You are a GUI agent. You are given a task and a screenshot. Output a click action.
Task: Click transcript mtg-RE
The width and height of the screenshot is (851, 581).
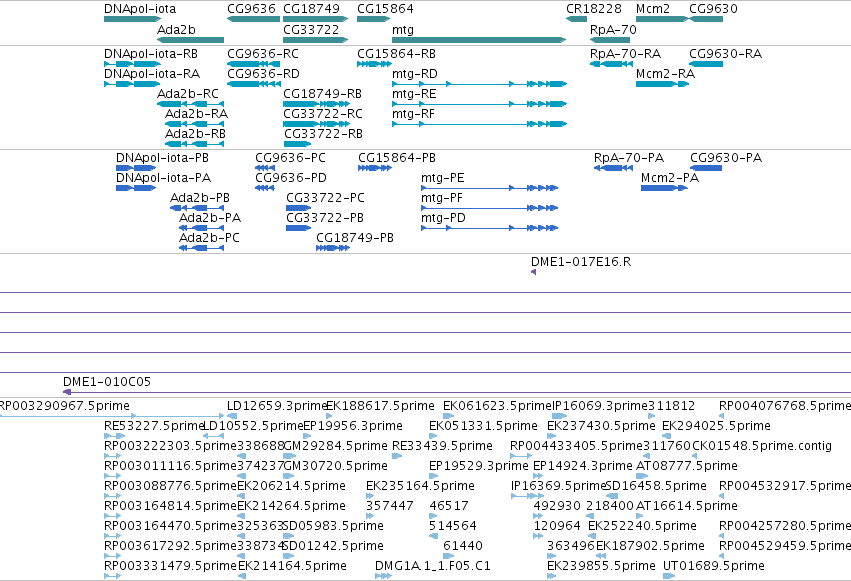414,94
